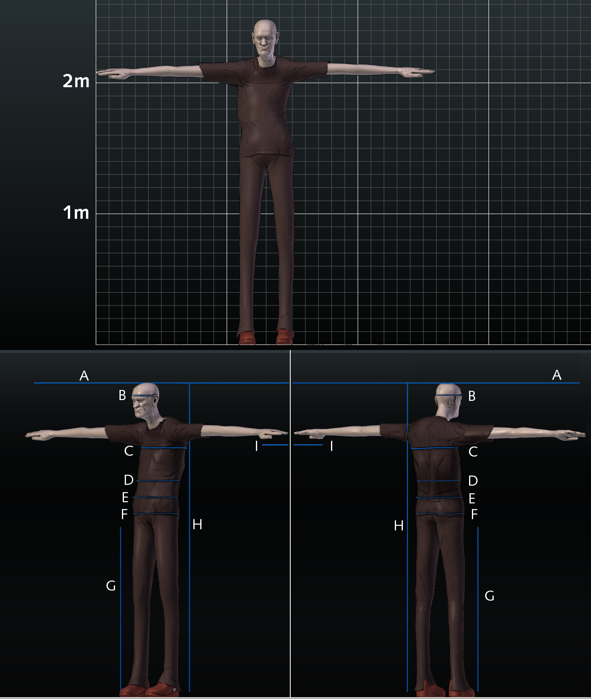This screenshot has height=700, width=591.
Task: Click label G in the back view
Action: pyautogui.click(x=489, y=596)
